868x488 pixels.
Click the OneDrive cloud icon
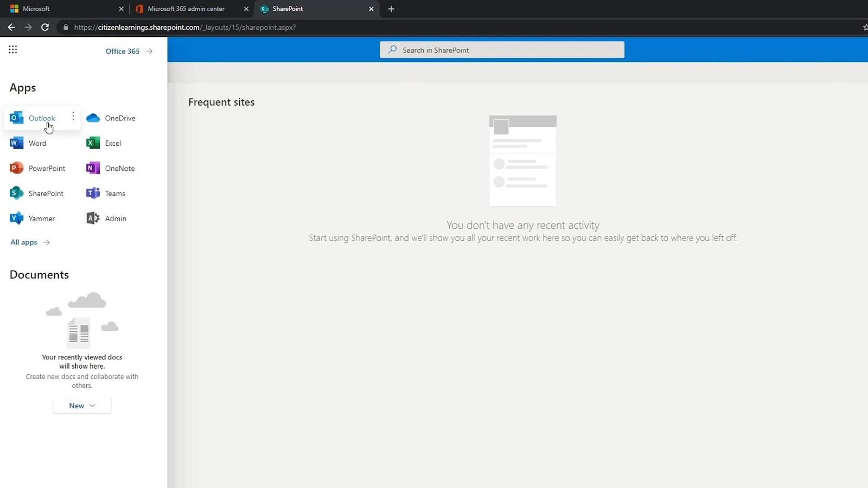[93, 118]
